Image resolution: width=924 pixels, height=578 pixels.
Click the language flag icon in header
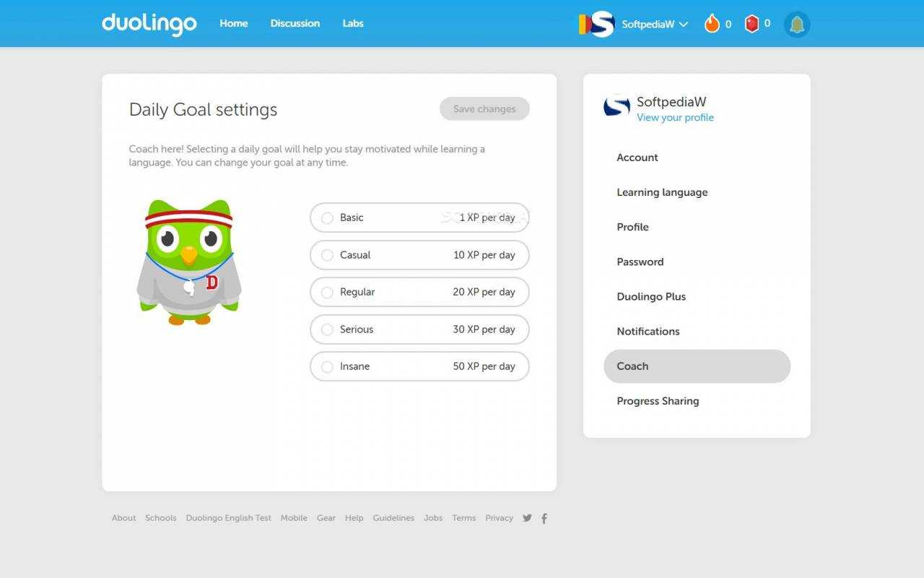click(584, 25)
